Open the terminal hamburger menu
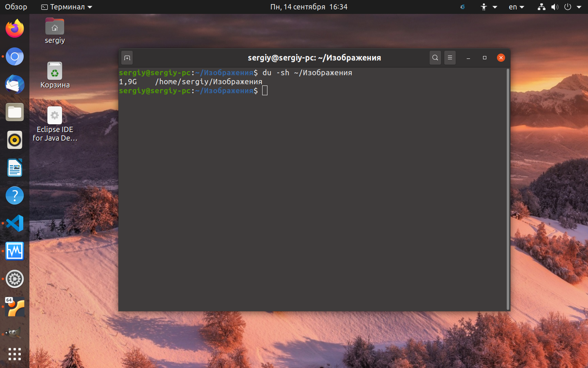Screen dimensions: 588x368 point(450,58)
